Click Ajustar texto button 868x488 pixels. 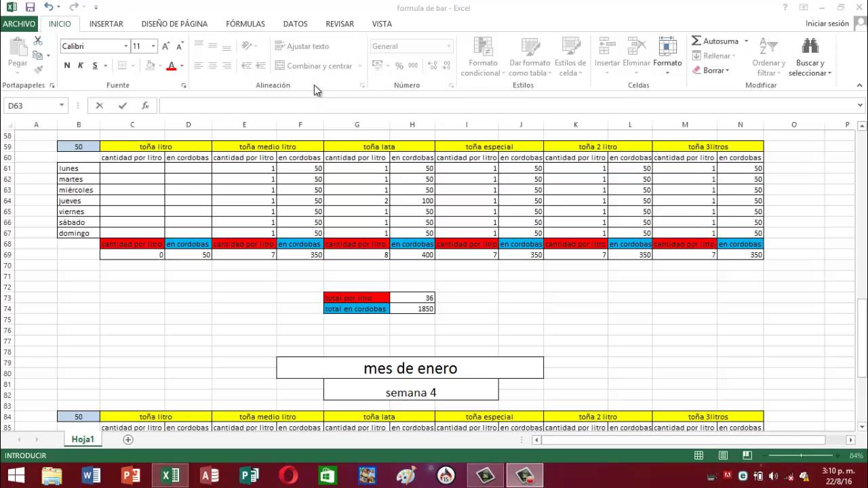(x=302, y=46)
